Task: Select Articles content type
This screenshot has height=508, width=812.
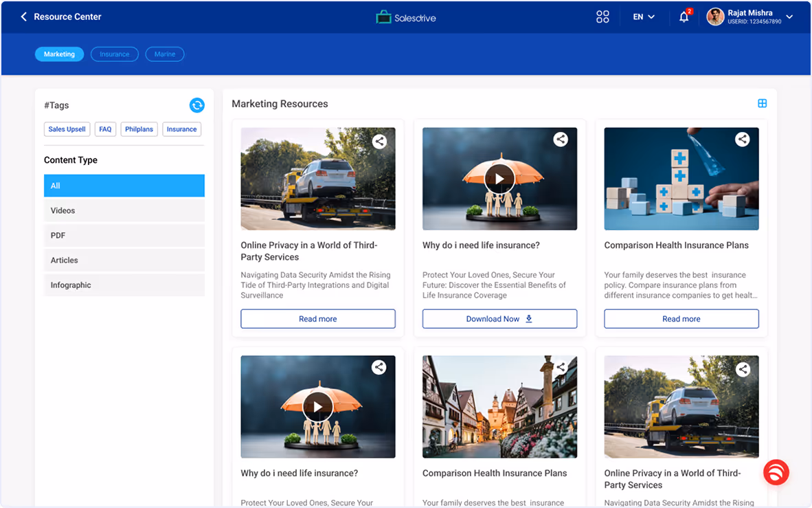Action: tap(124, 261)
